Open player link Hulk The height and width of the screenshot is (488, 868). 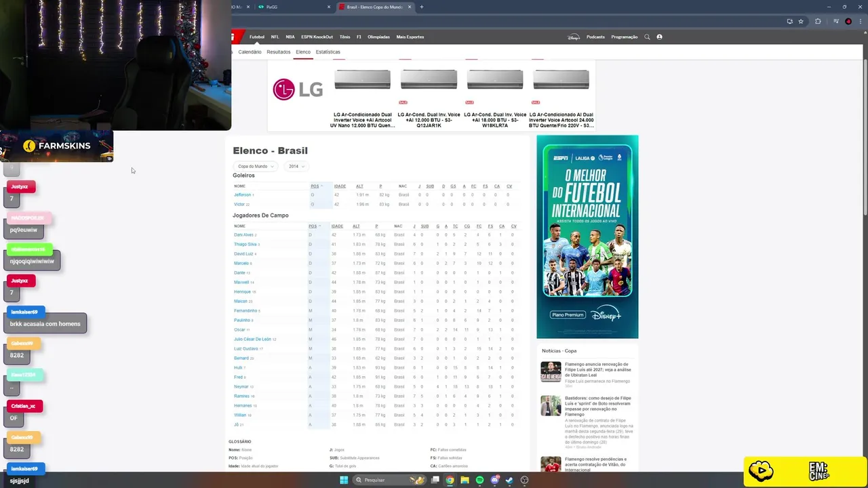[x=238, y=367]
